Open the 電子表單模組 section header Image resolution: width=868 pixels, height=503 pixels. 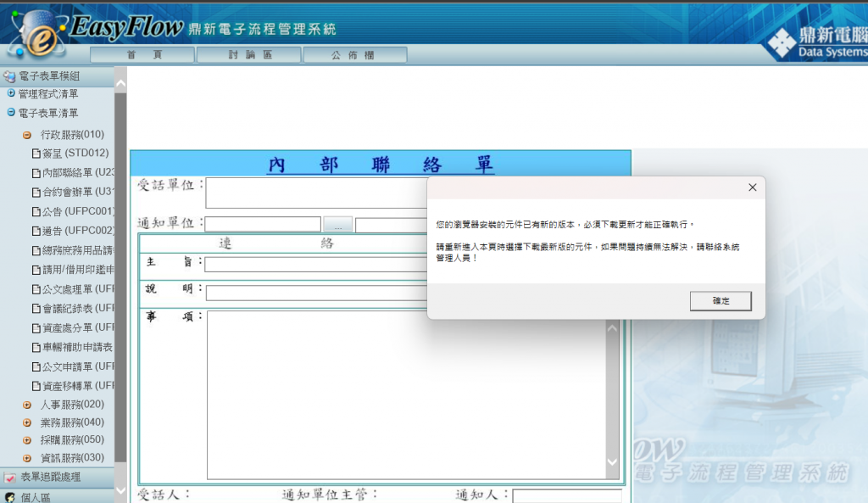(57, 75)
